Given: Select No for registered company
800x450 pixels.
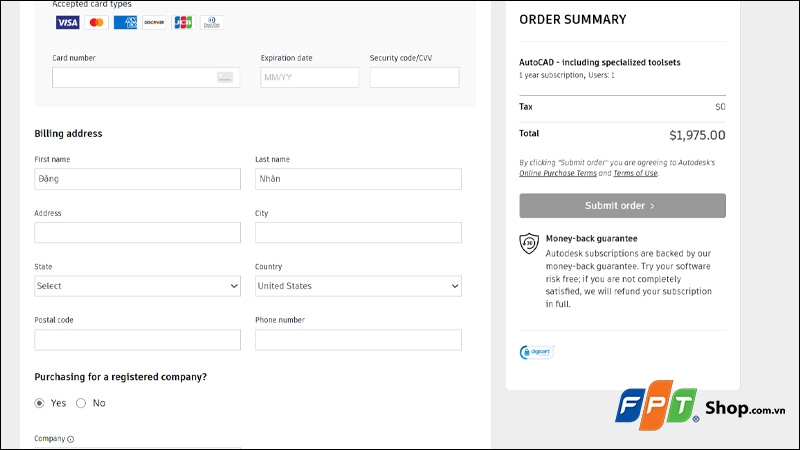Looking at the screenshot, I should (81, 403).
